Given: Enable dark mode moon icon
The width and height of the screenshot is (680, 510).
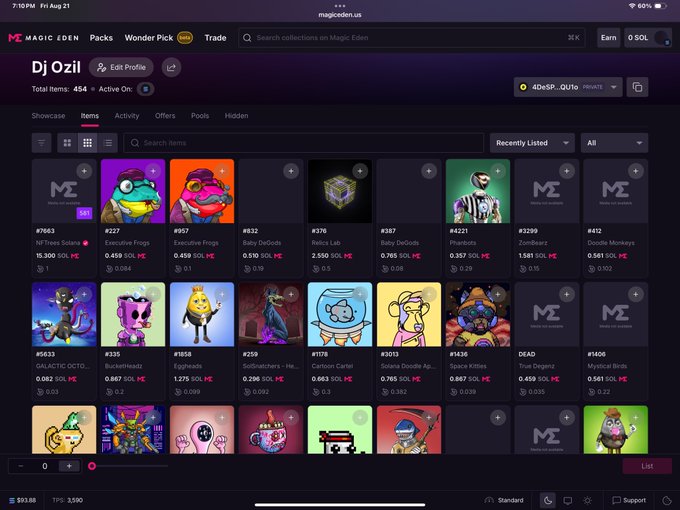Looking at the screenshot, I should [x=548, y=500].
